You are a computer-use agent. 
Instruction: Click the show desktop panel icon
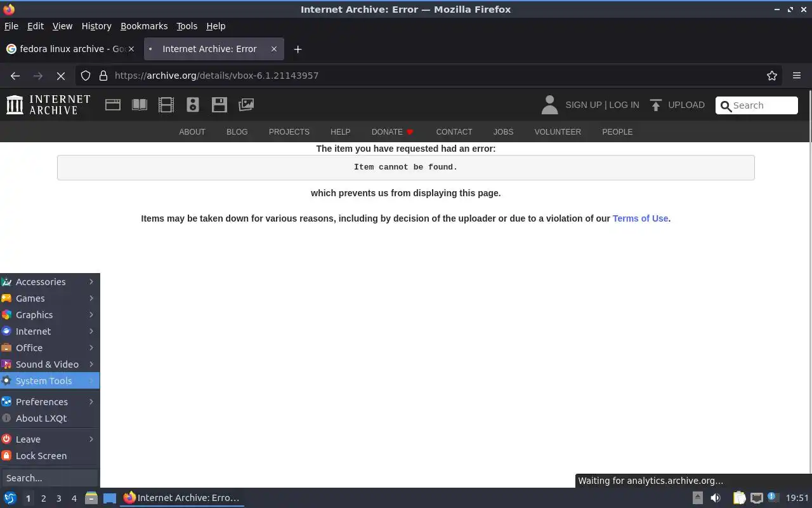(110, 498)
